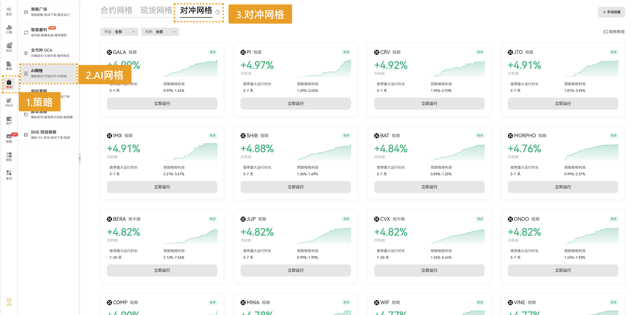The height and width of the screenshot is (315, 644).
Task: Open 全币种 DCA menu item
Action: tap(48, 53)
